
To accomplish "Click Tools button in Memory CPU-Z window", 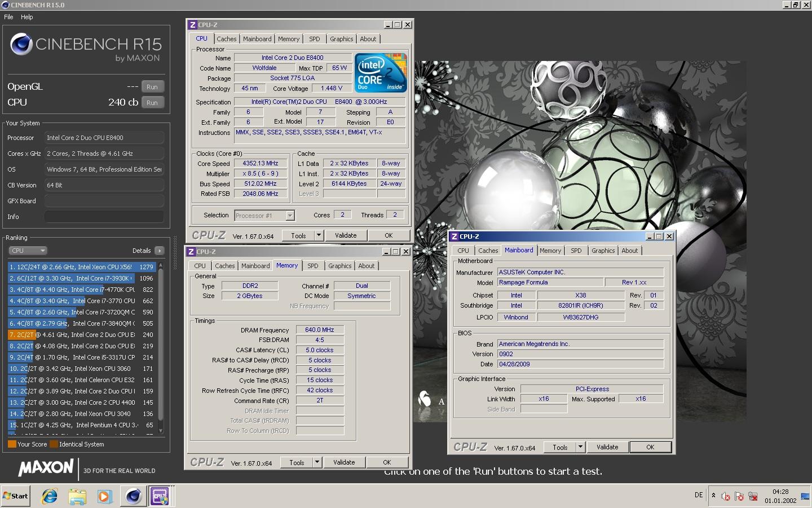I will tap(297, 463).
